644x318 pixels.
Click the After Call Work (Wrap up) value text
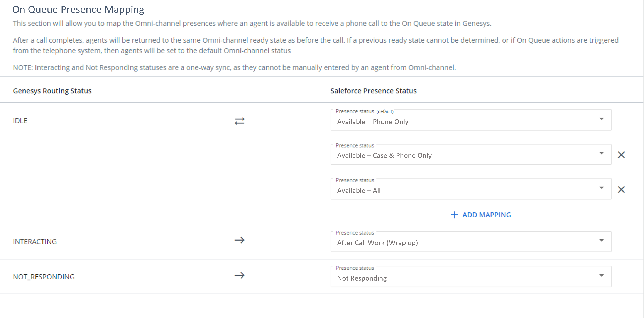coord(377,243)
